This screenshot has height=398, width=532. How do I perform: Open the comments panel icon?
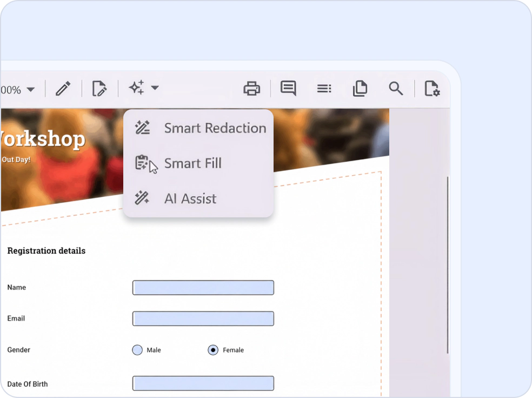pyautogui.click(x=288, y=88)
